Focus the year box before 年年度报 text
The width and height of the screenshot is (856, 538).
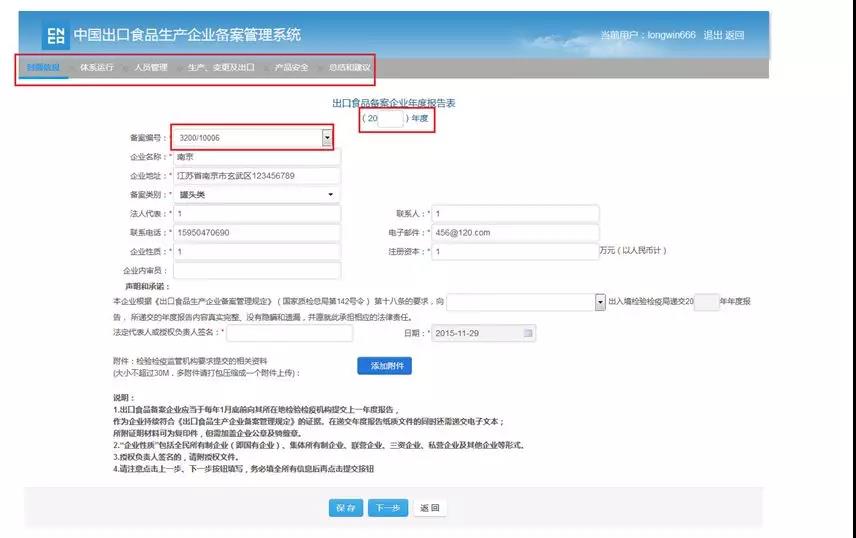[706, 301]
